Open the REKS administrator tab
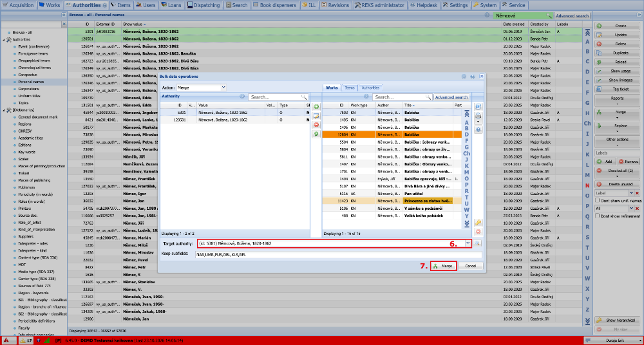This screenshot has width=644, height=345. tap(379, 5)
